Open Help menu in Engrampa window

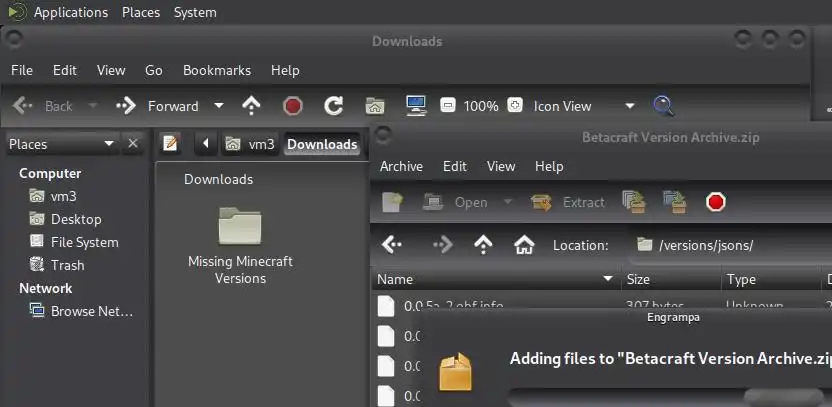549,166
